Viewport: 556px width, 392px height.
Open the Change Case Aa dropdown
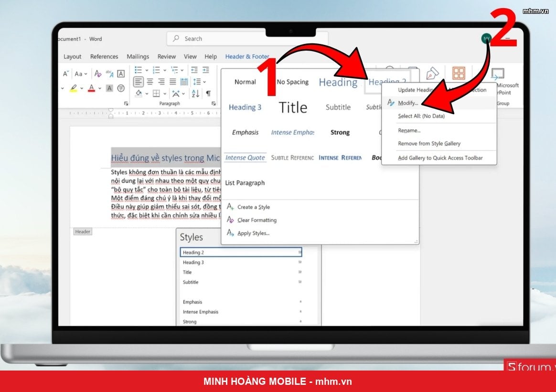coord(81,74)
